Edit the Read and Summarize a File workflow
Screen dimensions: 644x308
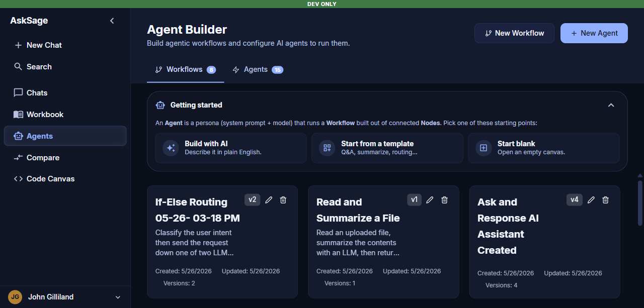[430, 200]
